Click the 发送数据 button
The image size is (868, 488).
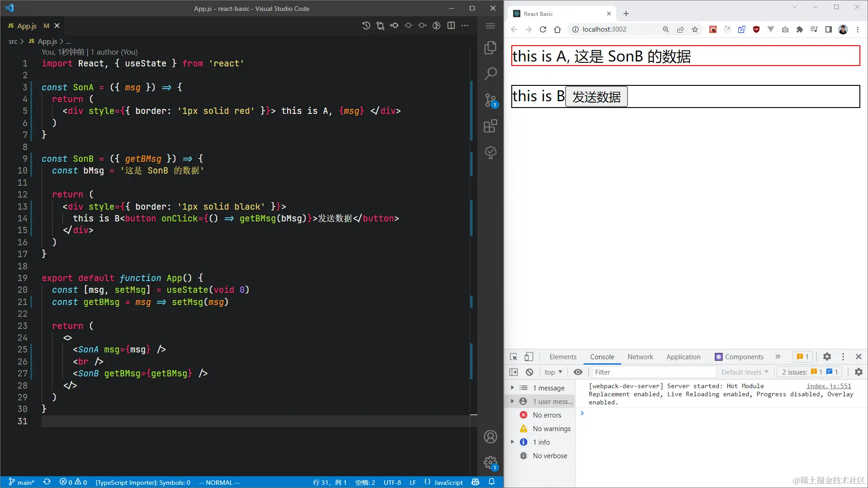(596, 97)
